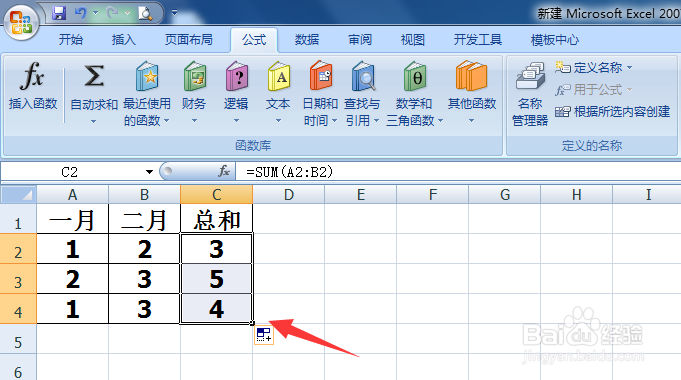Open print preview from quick access toolbar
The image size is (681, 380).
(x=145, y=13)
